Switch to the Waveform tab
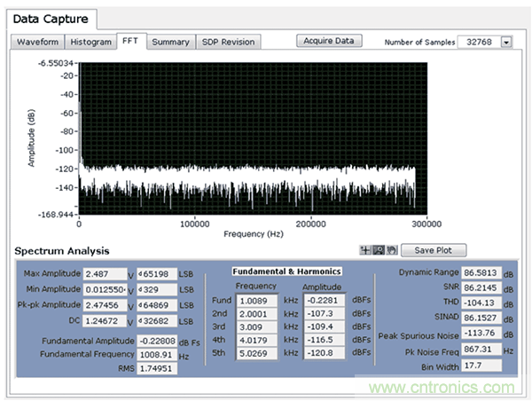This screenshot has height=401, width=532. pyautogui.click(x=37, y=42)
